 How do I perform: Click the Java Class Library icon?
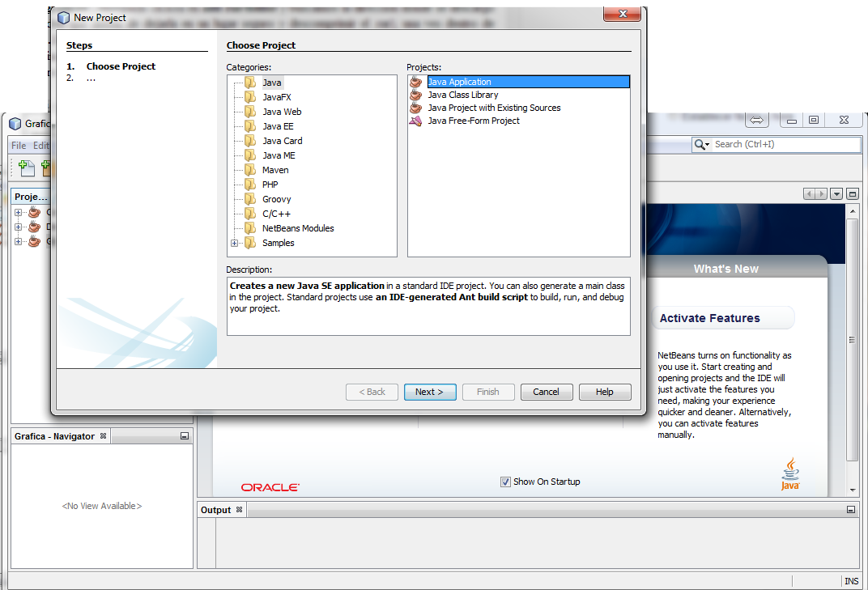[x=415, y=95]
